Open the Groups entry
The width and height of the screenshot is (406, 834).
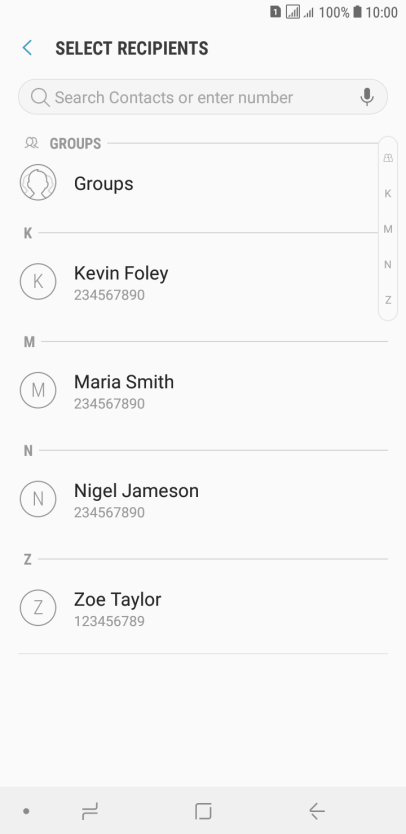203,184
